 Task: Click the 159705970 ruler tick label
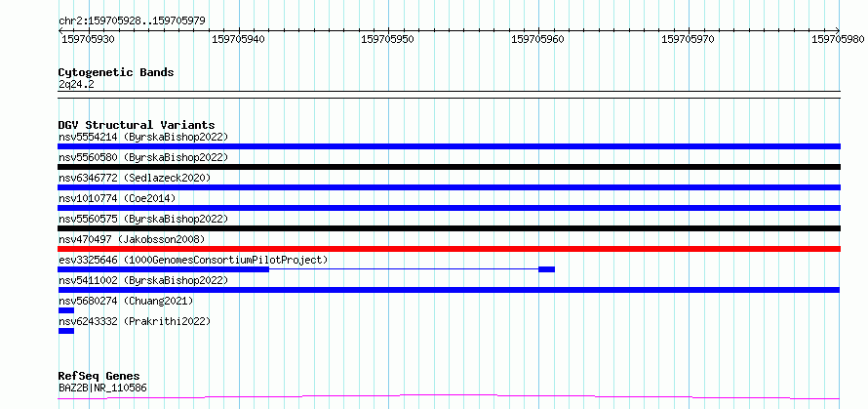(x=689, y=39)
